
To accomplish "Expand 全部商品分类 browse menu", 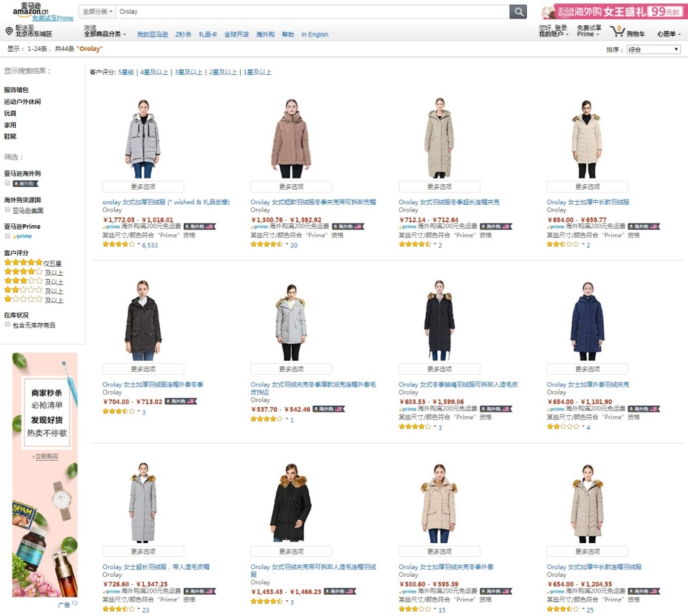I will [x=105, y=34].
